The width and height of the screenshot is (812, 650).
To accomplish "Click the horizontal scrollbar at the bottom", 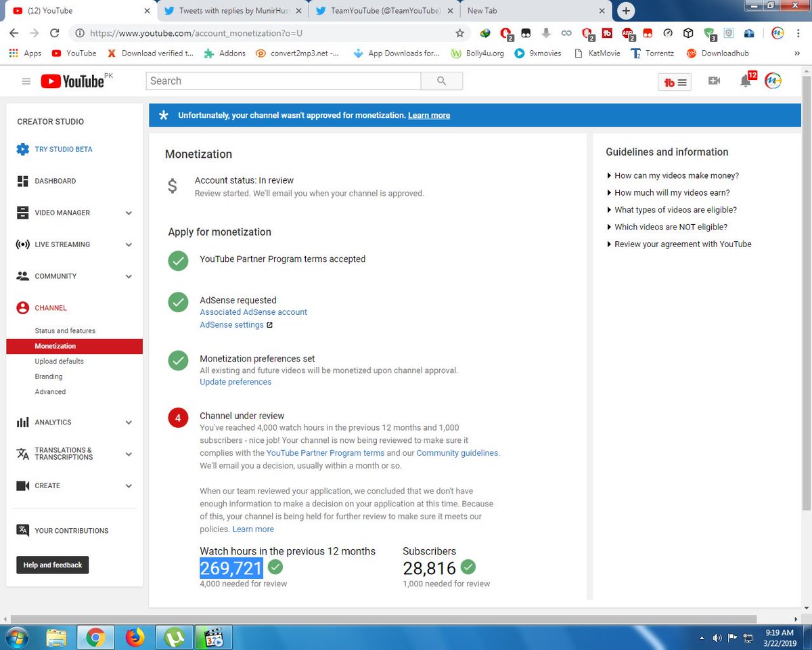I will [x=384, y=619].
